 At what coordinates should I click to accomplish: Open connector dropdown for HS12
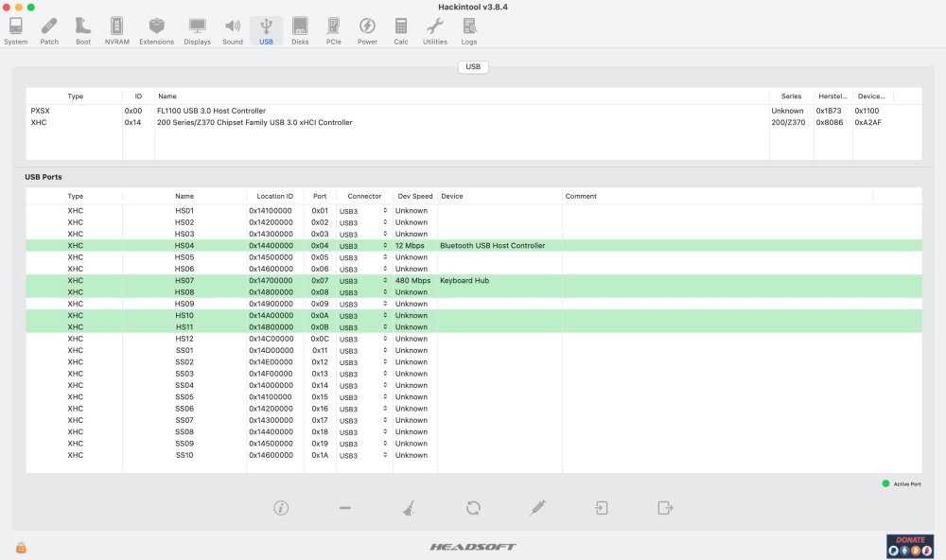[364, 340]
